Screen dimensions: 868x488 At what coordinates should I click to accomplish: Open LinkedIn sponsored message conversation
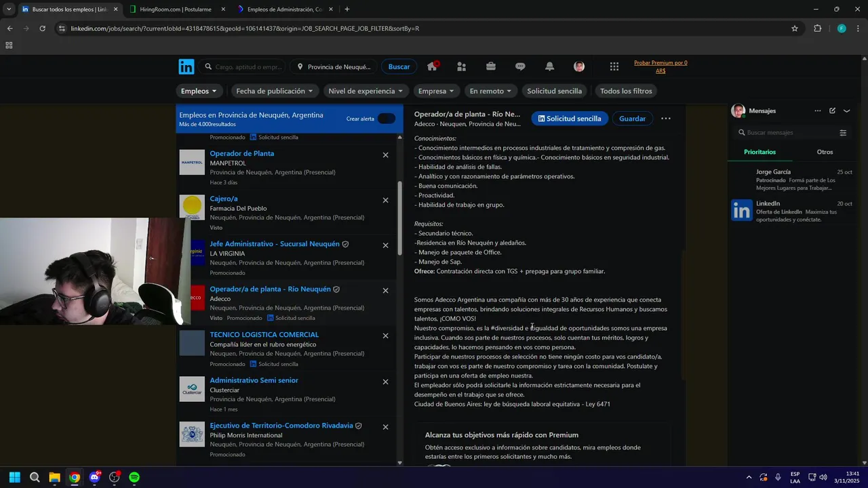coord(792,211)
